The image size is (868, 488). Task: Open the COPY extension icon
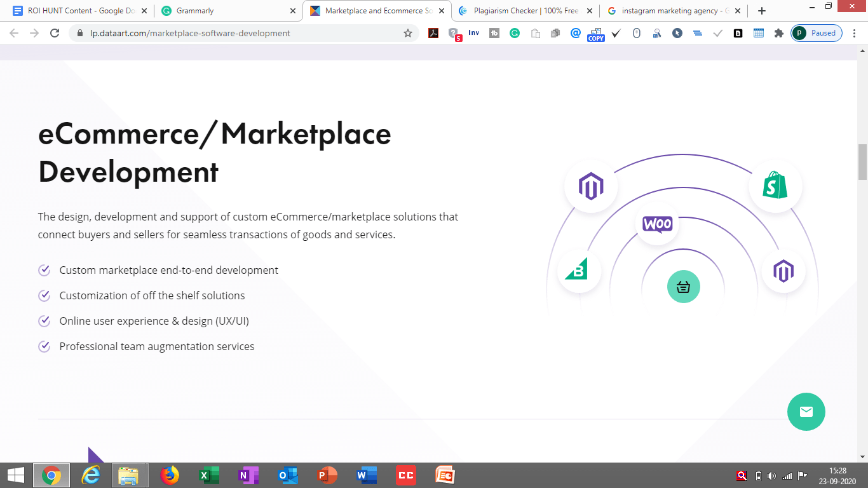click(x=595, y=33)
